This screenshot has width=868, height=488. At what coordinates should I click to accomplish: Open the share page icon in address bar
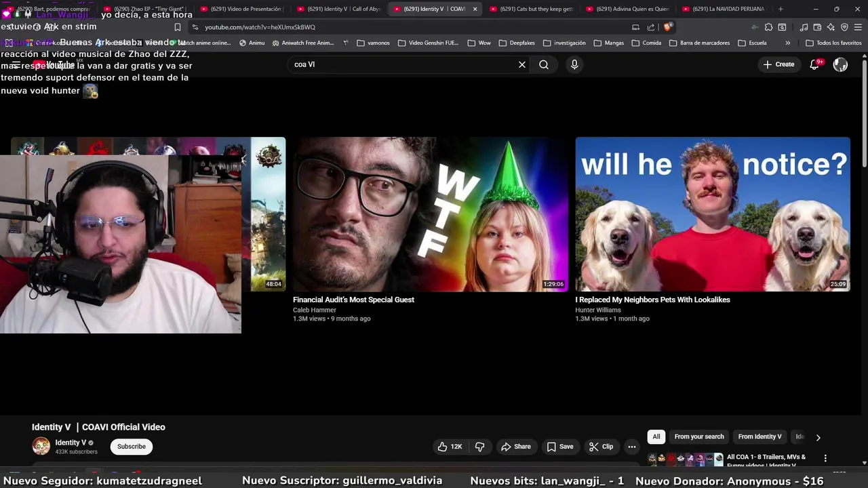click(x=651, y=27)
